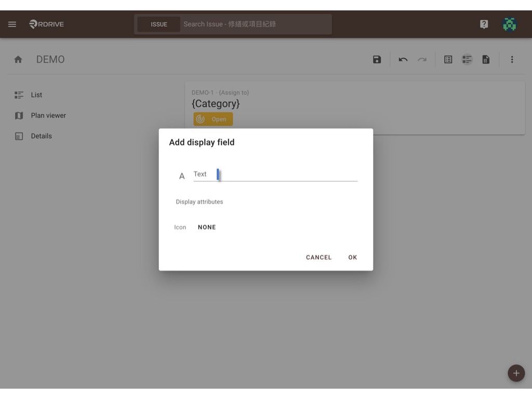This screenshot has width=532, height=399.
Task: Click the {Category} card title
Action: click(216, 103)
